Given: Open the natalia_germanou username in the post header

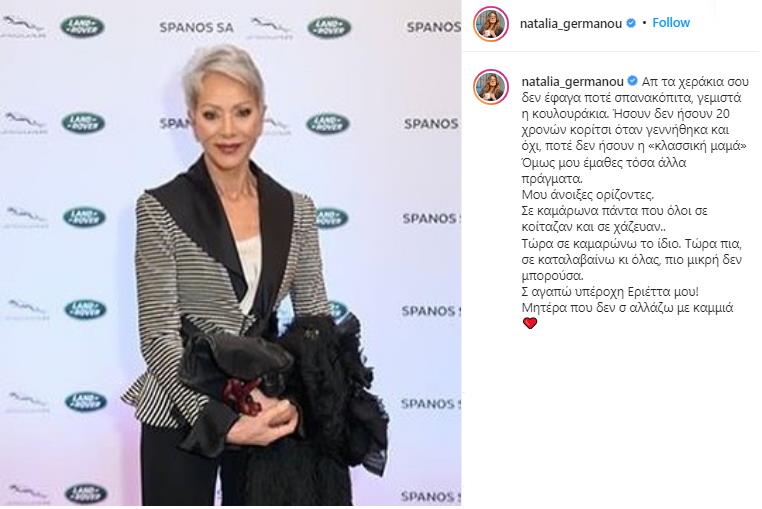Looking at the screenshot, I should tap(571, 23).
